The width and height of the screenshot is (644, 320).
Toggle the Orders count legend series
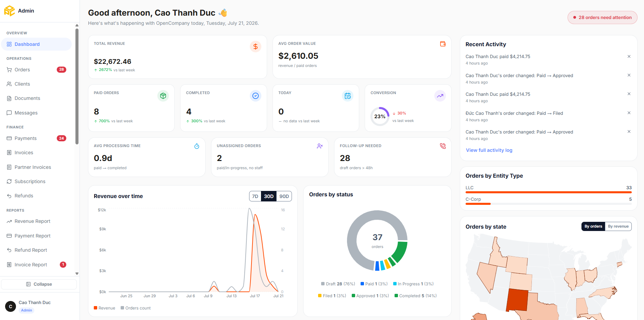[x=136, y=308]
